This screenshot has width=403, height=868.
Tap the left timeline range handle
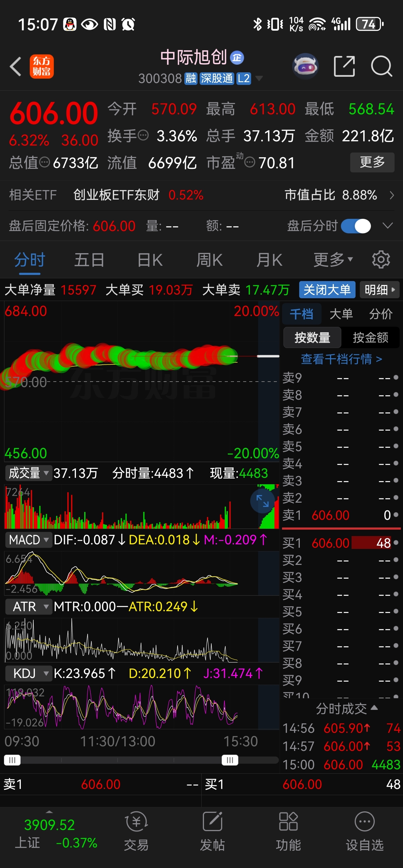12,760
